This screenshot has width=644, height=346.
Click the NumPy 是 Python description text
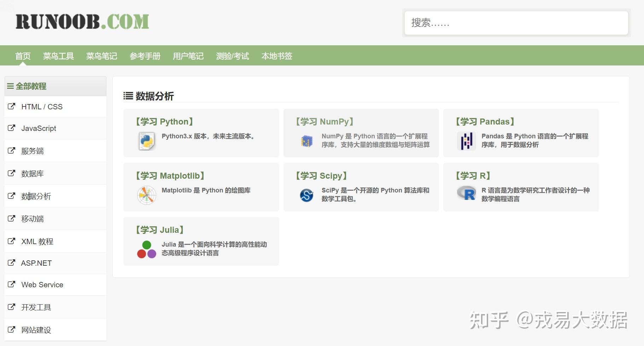coord(376,140)
